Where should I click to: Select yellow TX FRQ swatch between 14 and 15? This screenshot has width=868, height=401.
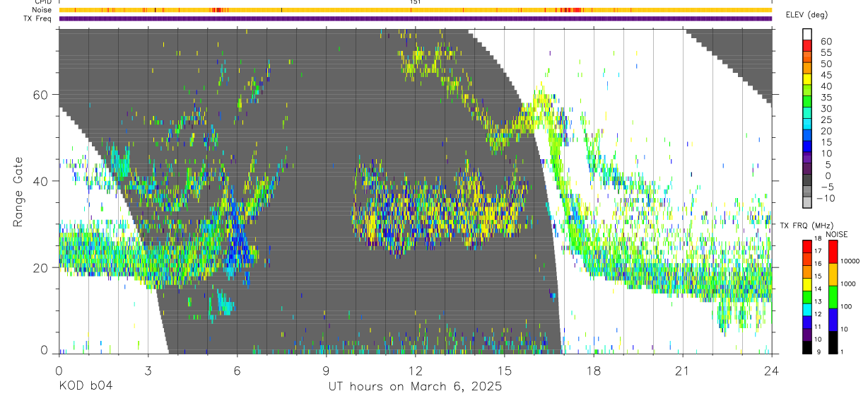point(807,283)
